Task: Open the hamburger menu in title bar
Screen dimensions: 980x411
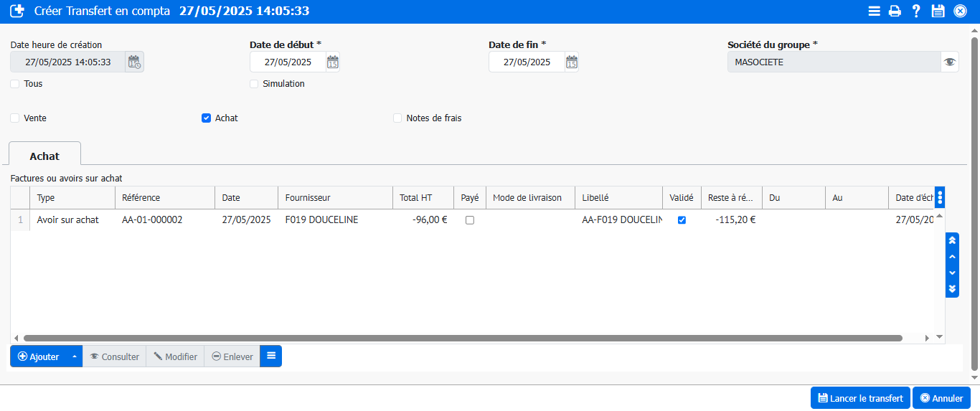Action: [x=874, y=11]
